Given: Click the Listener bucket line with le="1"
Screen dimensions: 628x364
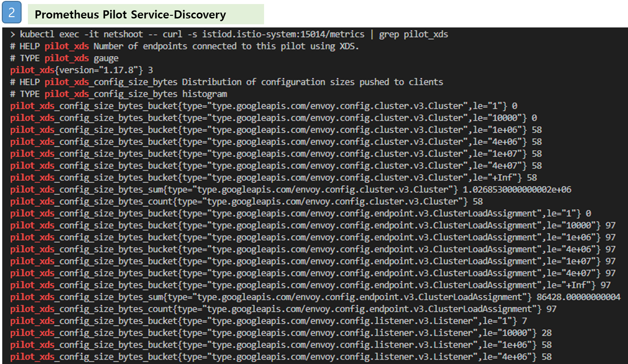Looking at the screenshot, I should [269, 321].
